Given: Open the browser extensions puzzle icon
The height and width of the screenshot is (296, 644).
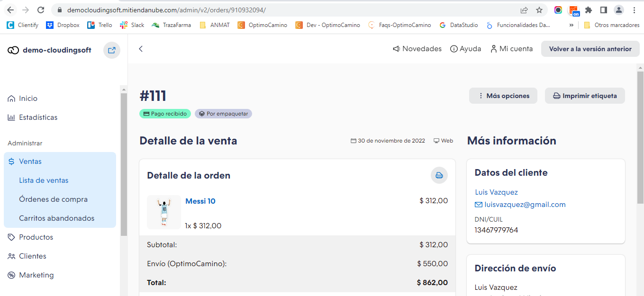Looking at the screenshot, I should pos(589,10).
